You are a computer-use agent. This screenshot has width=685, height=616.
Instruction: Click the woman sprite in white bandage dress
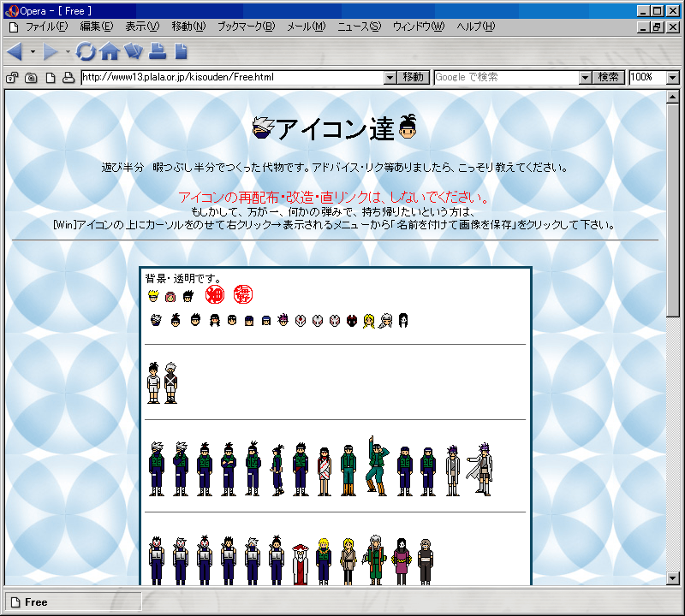pos(325,471)
